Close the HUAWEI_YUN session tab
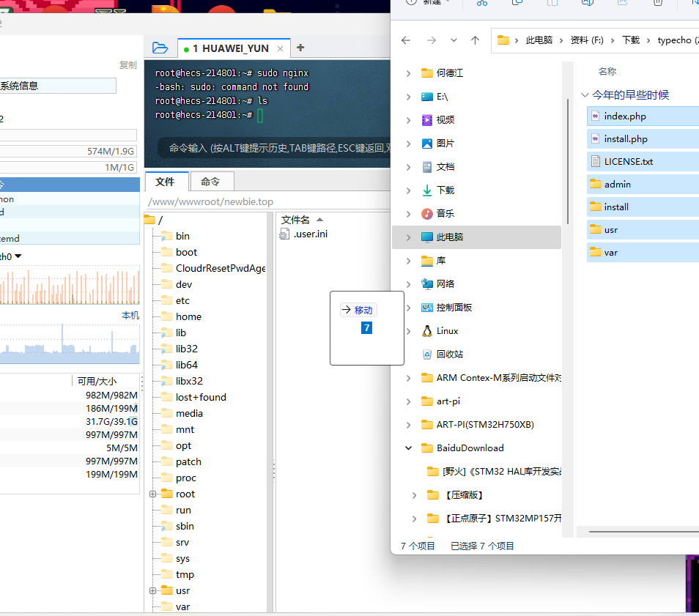 [x=280, y=48]
